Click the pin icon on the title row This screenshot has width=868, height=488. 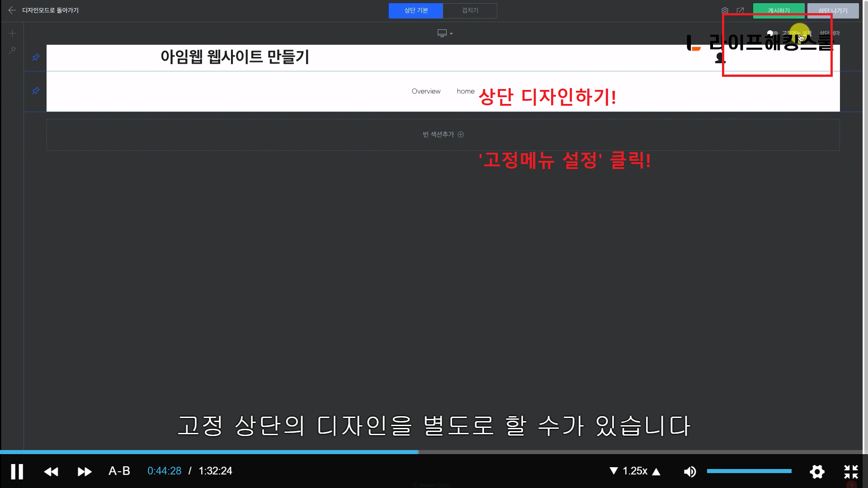coord(36,57)
